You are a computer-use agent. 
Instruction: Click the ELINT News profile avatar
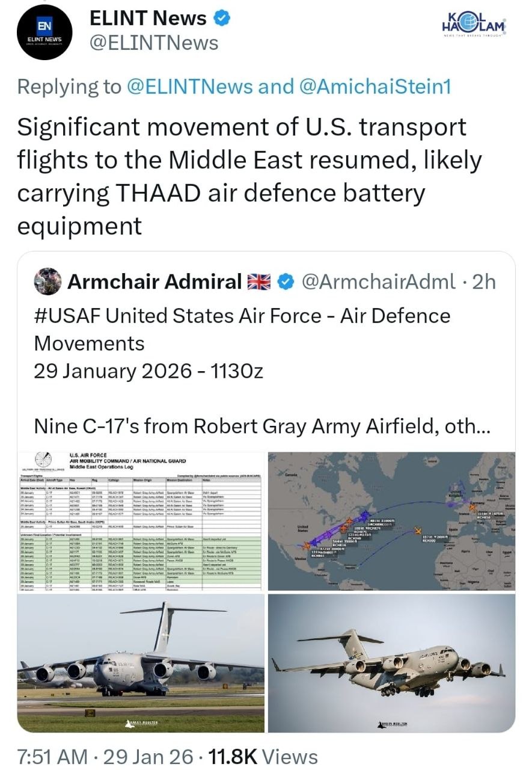[x=43, y=33]
